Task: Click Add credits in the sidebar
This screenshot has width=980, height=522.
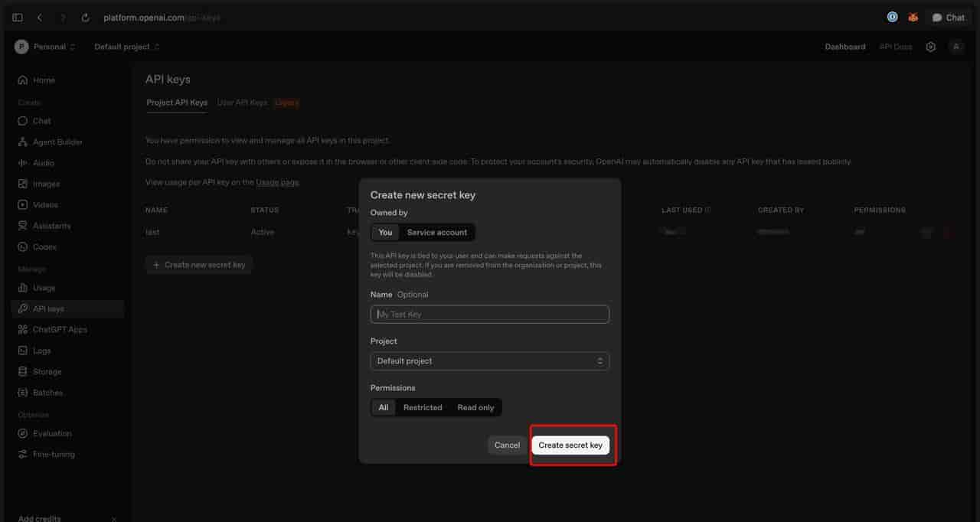Action: tap(40, 518)
